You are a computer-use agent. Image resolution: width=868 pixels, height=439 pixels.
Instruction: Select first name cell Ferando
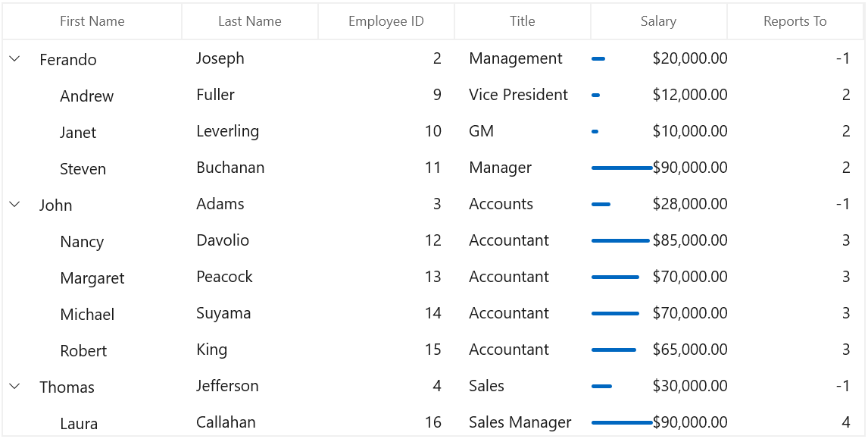point(68,59)
